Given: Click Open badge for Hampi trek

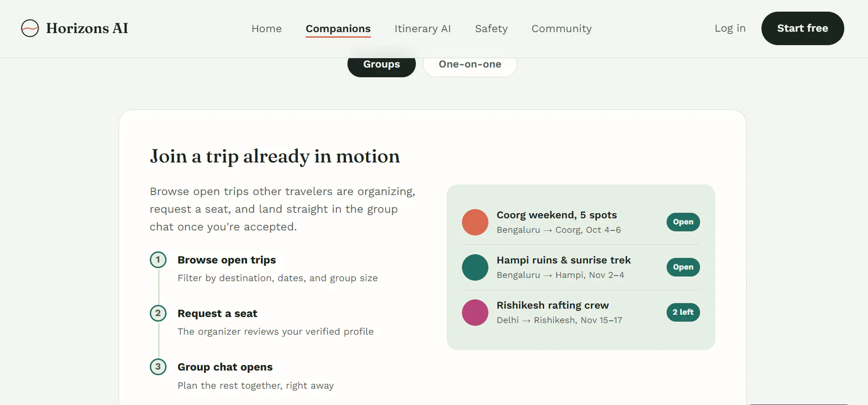Looking at the screenshot, I should click(683, 267).
